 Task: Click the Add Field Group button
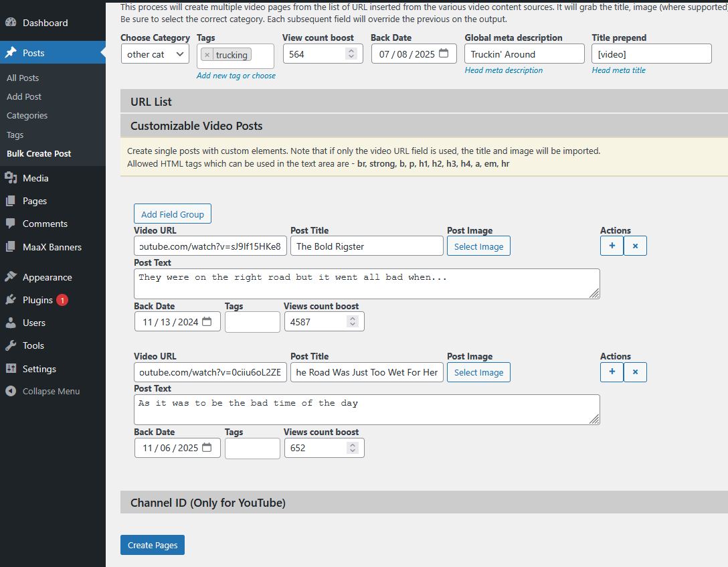tap(173, 214)
